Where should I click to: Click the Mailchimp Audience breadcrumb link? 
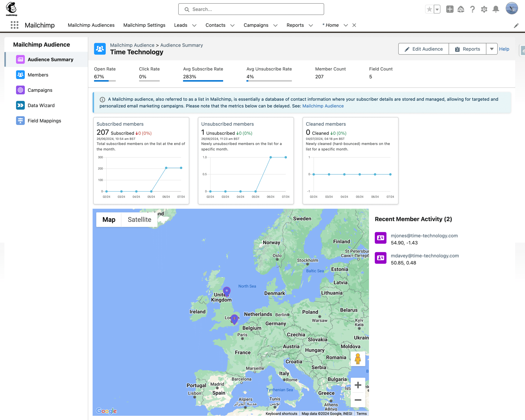(132, 45)
